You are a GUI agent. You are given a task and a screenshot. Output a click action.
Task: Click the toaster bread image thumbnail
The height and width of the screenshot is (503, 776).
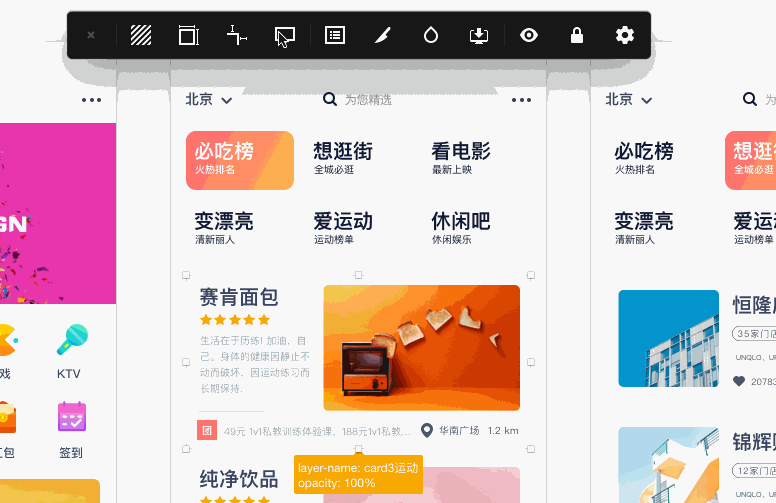point(422,348)
